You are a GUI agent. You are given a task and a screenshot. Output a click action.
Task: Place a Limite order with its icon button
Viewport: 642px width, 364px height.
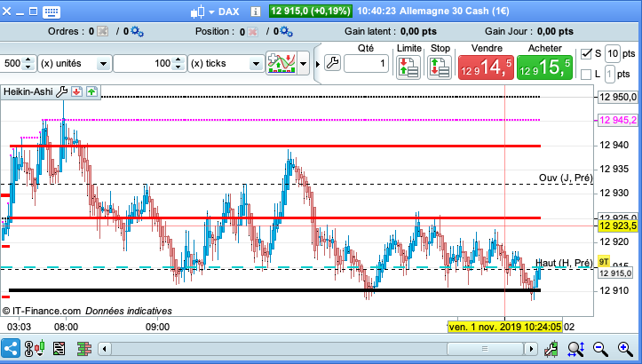click(408, 67)
